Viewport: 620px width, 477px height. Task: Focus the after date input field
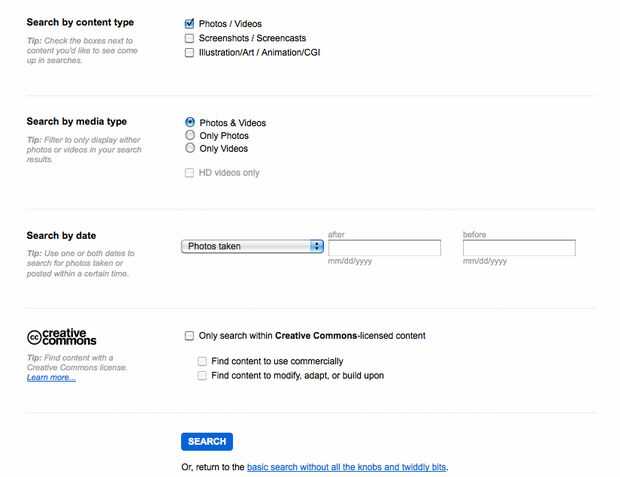pyautogui.click(x=384, y=248)
